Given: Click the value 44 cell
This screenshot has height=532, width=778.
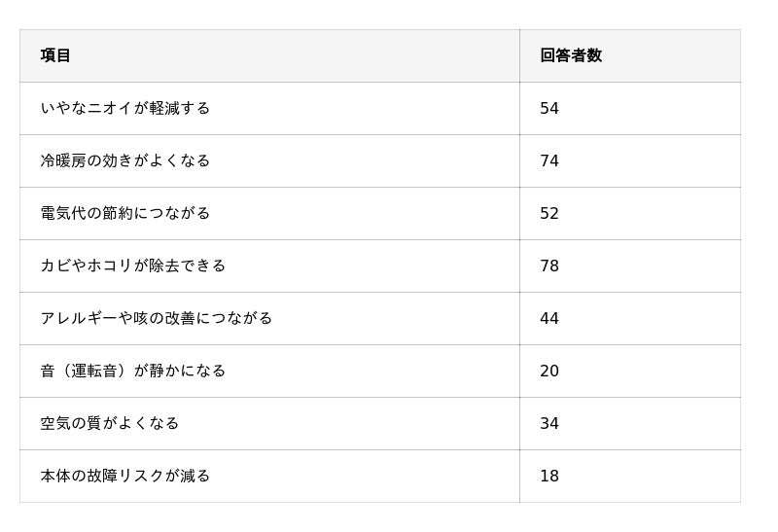Looking at the screenshot, I should tap(549, 318).
